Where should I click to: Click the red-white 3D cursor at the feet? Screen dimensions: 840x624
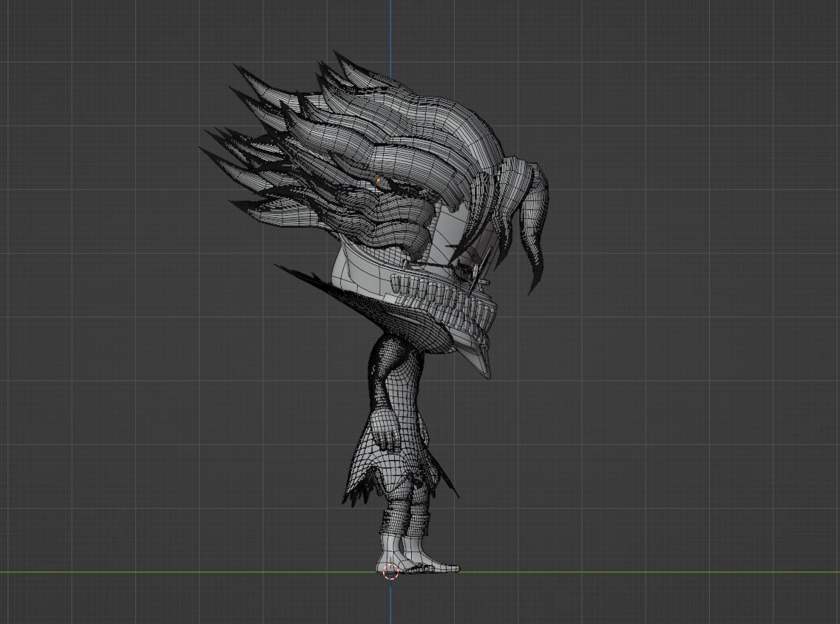click(391, 572)
